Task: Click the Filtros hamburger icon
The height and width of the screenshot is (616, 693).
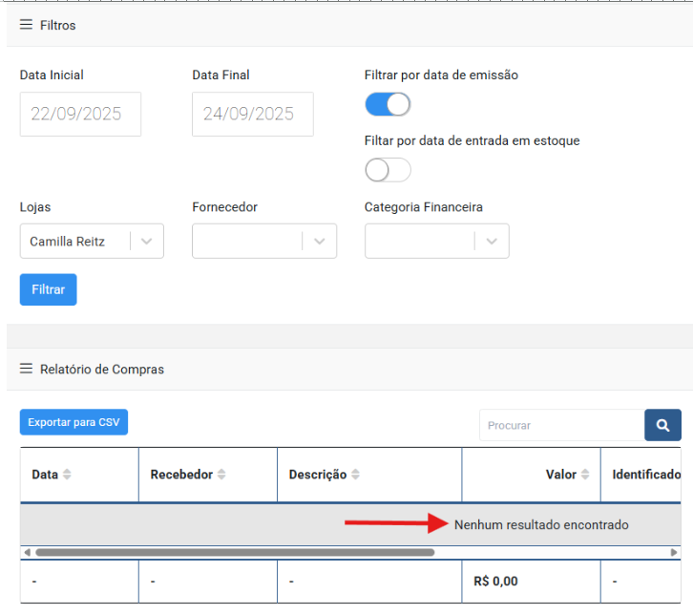Action: click(27, 25)
